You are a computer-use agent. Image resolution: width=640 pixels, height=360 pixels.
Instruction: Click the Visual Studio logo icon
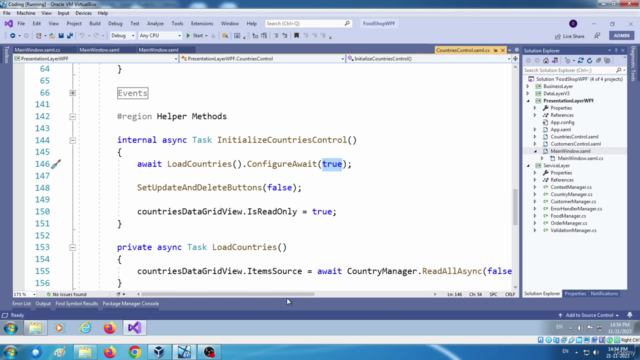9,24
